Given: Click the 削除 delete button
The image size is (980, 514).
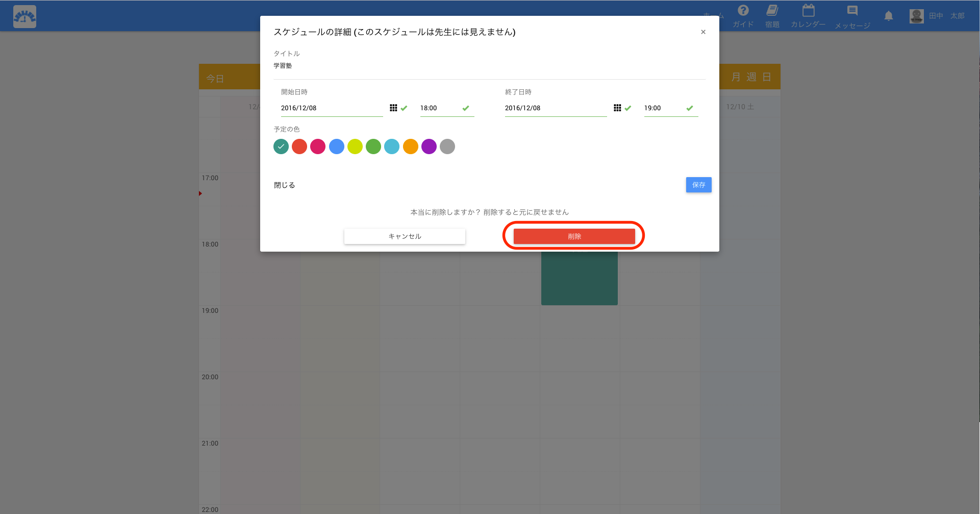Looking at the screenshot, I should click(x=574, y=236).
